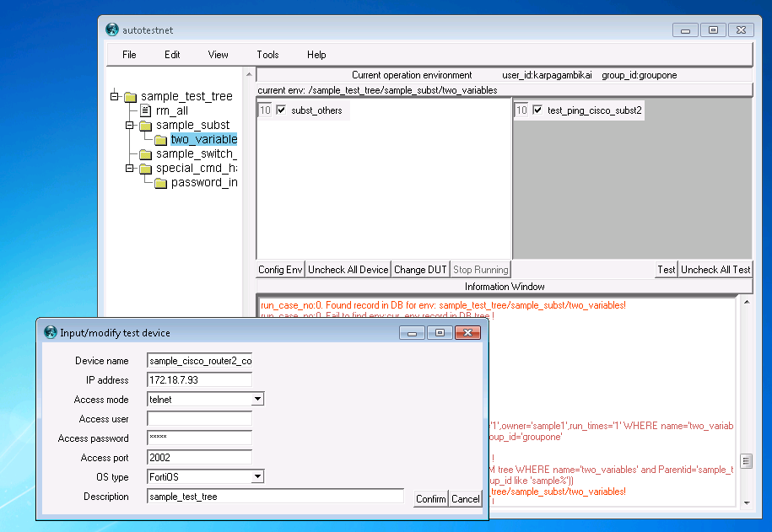Screen dimensions: 772x532
Task: Click the Config Env button
Action: click(280, 270)
